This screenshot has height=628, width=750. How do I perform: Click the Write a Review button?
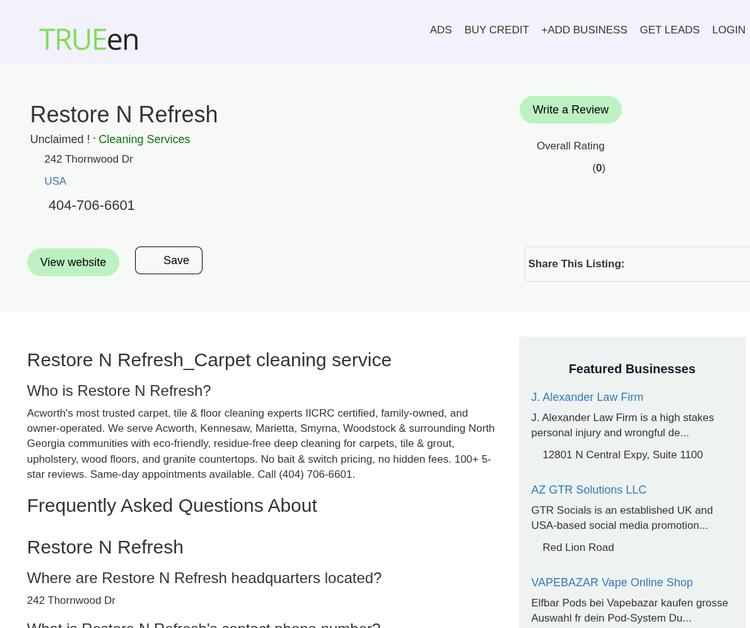coord(570,110)
